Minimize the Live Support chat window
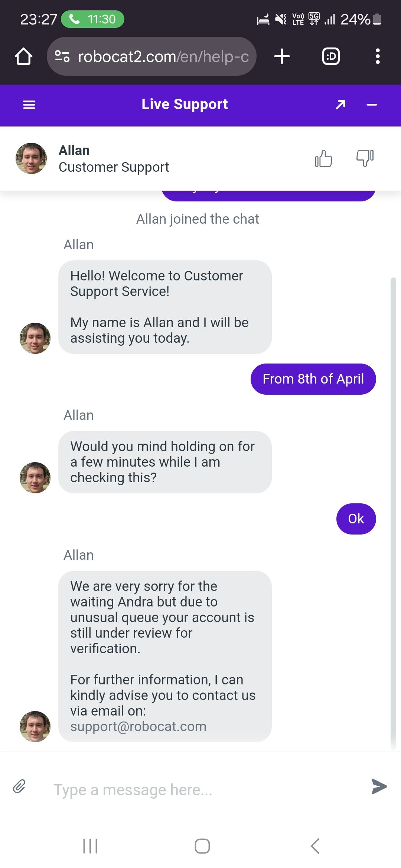This screenshot has height=868, width=401. pyautogui.click(x=372, y=105)
